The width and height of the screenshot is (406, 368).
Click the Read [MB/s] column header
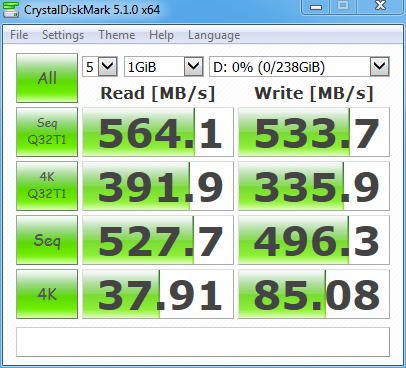(158, 93)
